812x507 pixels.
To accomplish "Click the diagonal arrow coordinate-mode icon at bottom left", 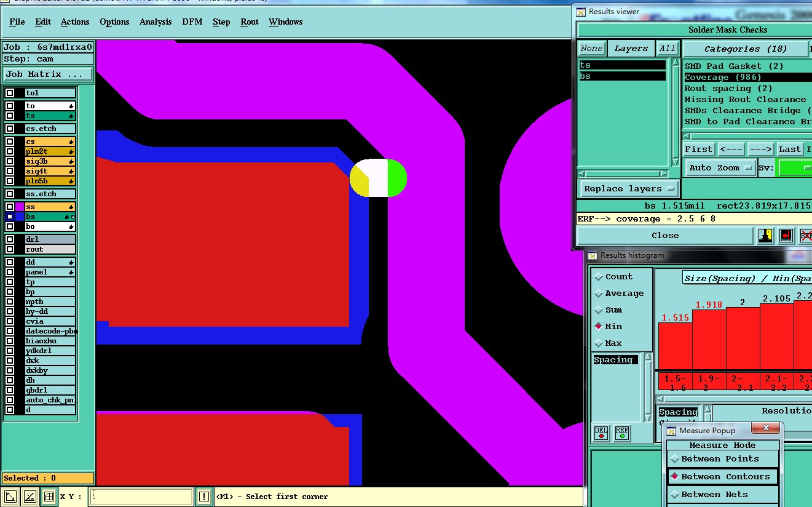I will 10,497.
